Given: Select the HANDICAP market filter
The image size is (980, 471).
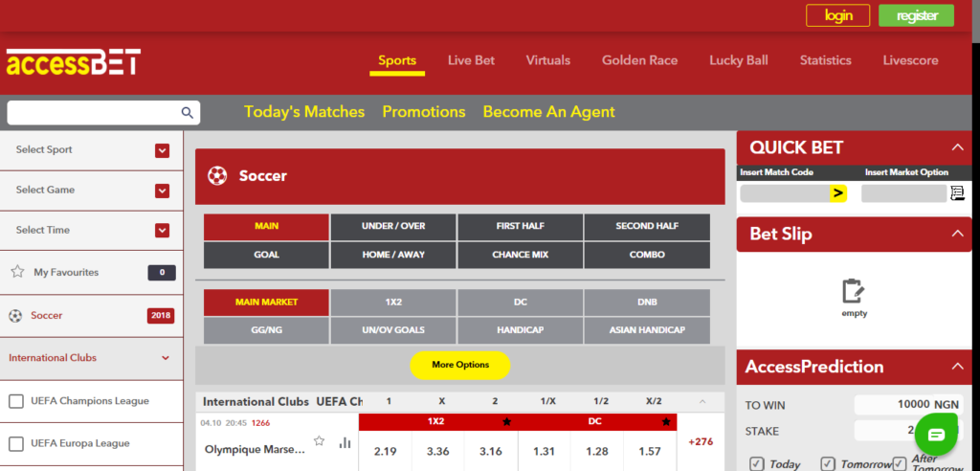Looking at the screenshot, I should tap(520, 330).
